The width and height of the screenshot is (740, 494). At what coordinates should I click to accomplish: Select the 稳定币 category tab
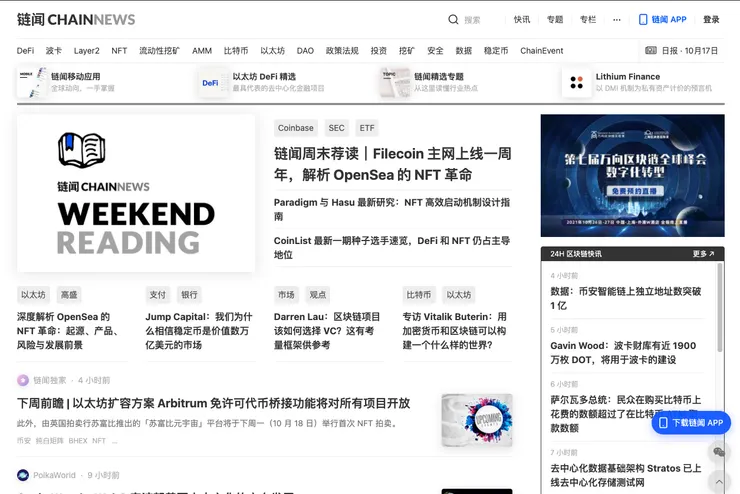pyautogui.click(x=496, y=50)
